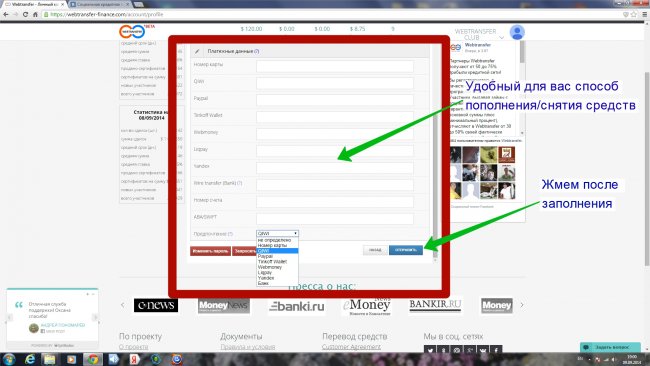
Task: Open the Twitter social icon in the footer
Action: pos(430,350)
